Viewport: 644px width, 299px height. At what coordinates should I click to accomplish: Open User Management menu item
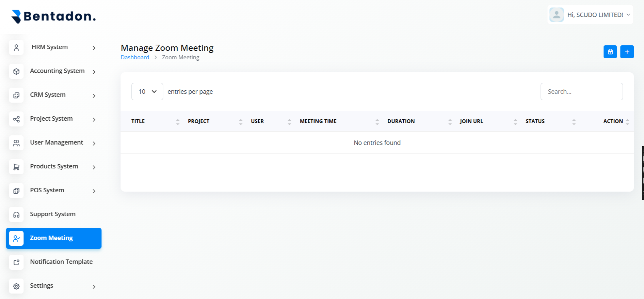(54, 143)
